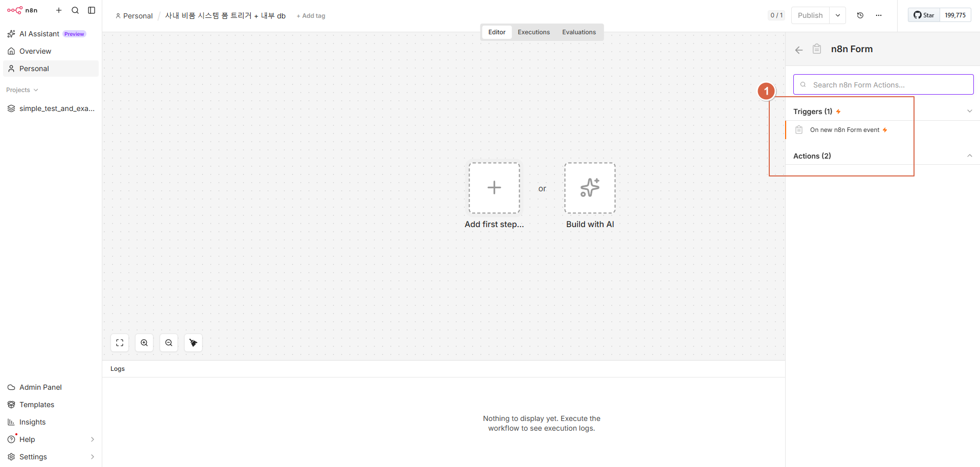Screen dimensions: 980x467
Task: Click the n8n Form clipboard icon
Action: pos(817,49)
